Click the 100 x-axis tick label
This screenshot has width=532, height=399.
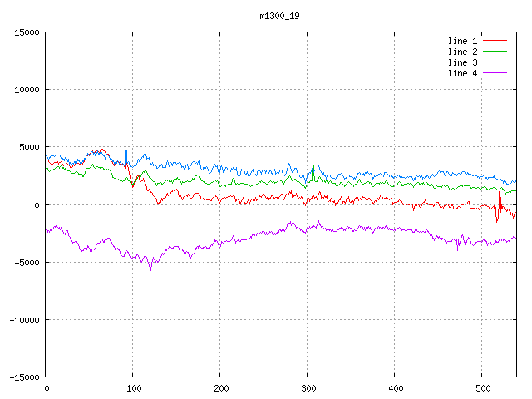click(x=133, y=388)
